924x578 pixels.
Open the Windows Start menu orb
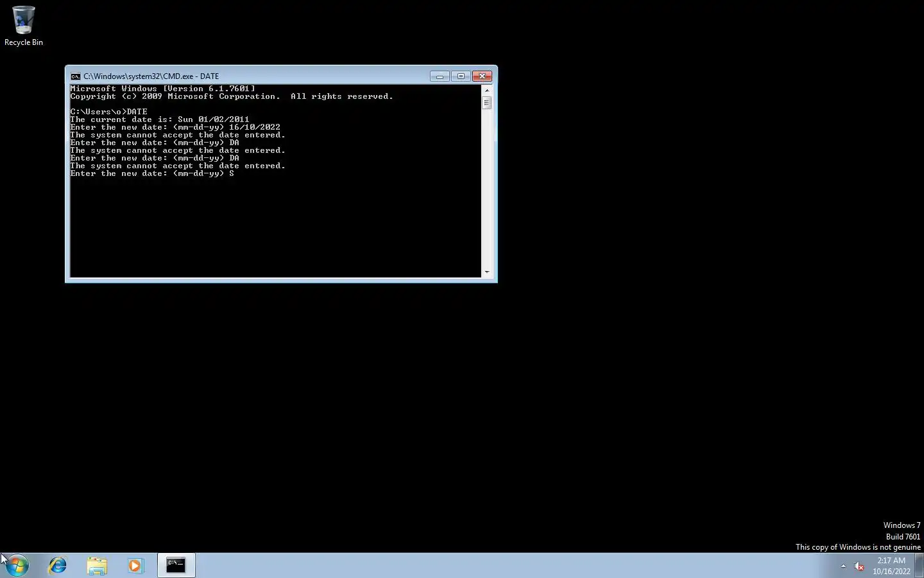(x=17, y=565)
